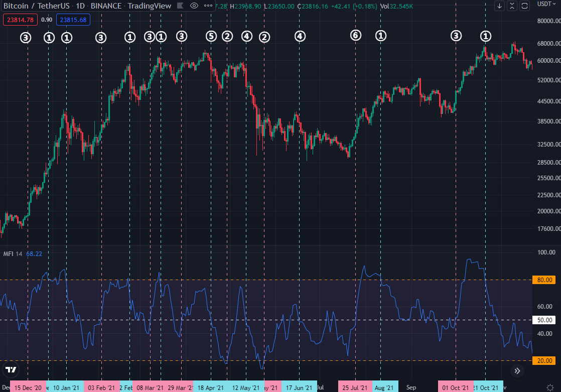Viewport: 561px width, 392px height.
Task: Click the red 23814.78 sell price button
Action: [x=21, y=20]
